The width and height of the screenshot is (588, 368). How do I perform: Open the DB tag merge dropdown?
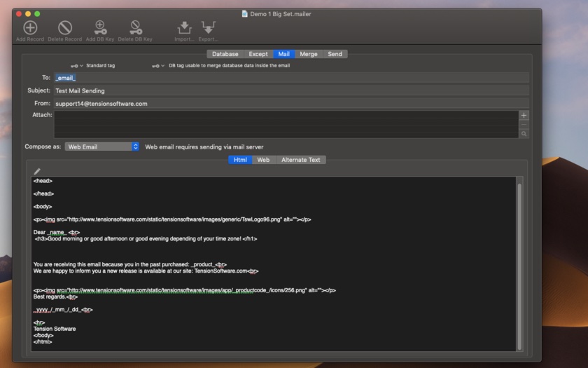pyautogui.click(x=158, y=66)
